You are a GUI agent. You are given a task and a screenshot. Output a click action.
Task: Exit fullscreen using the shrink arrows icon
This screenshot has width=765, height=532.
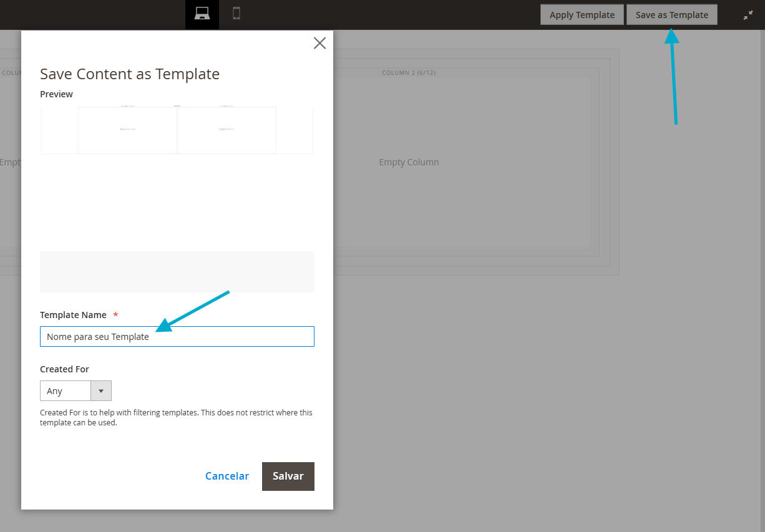coord(748,15)
